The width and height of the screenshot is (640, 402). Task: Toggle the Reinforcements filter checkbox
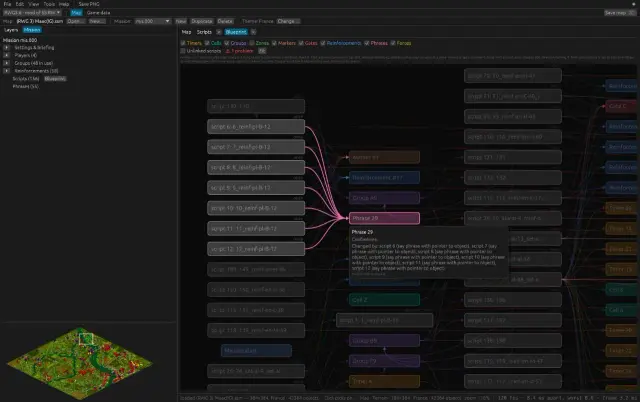(323, 43)
